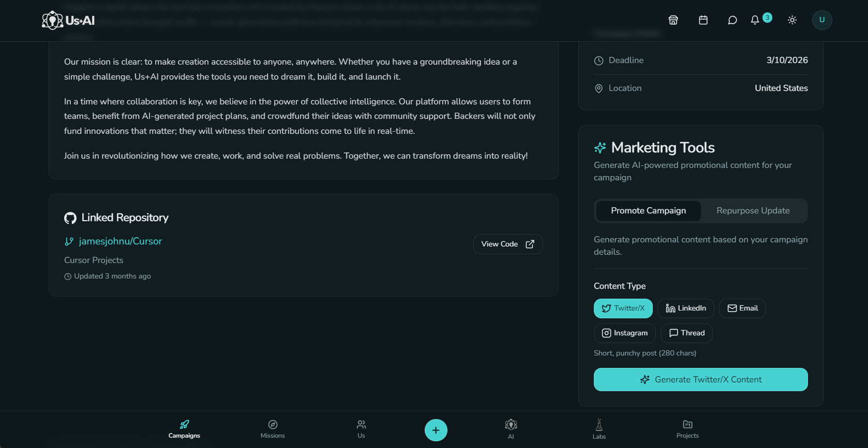Open the AI section in bottom bar
This screenshot has width=868, height=448.
tap(511, 429)
